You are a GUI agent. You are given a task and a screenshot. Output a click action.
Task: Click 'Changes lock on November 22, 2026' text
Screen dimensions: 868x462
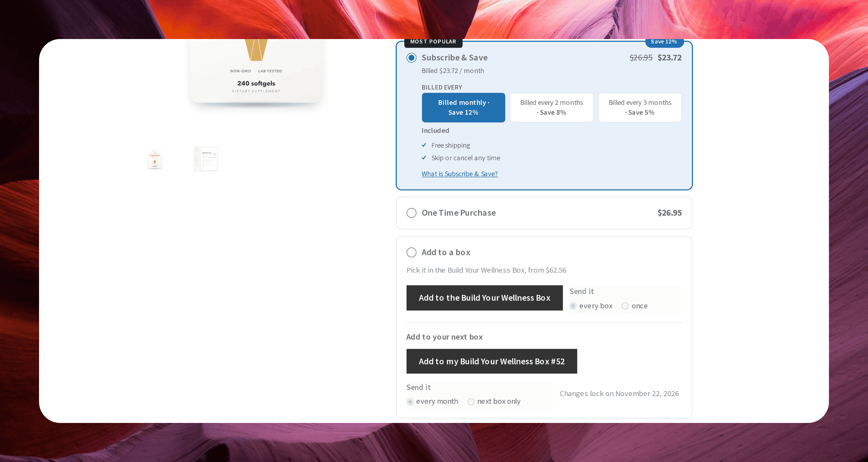click(x=619, y=394)
